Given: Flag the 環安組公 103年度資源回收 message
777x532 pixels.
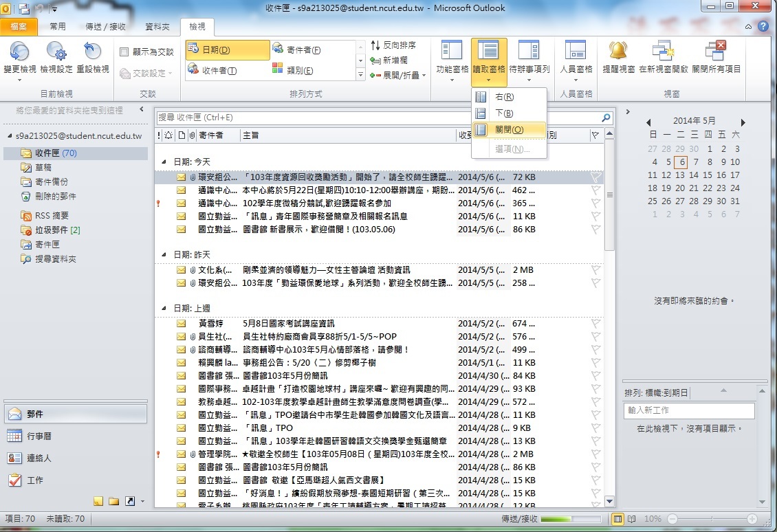Looking at the screenshot, I should [x=595, y=177].
